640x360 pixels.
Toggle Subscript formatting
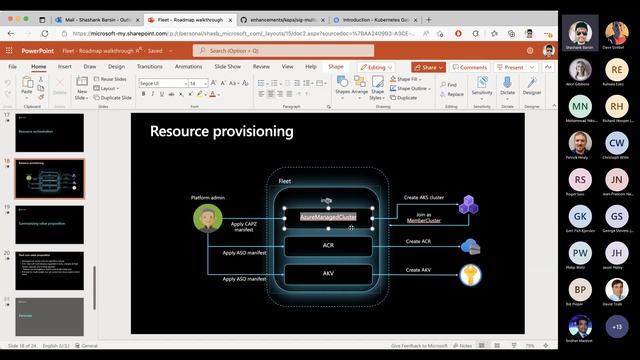click(x=181, y=94)
